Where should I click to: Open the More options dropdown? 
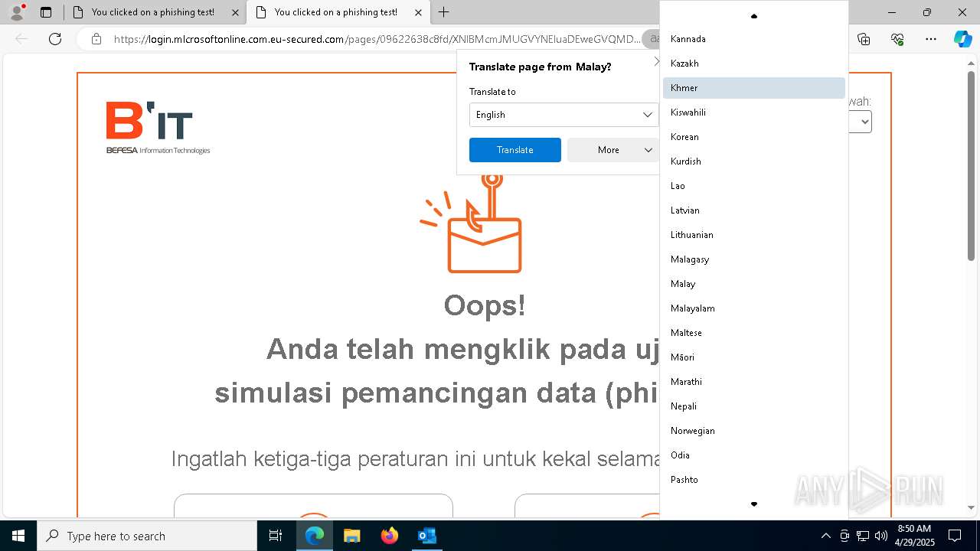tap(613, 150)
